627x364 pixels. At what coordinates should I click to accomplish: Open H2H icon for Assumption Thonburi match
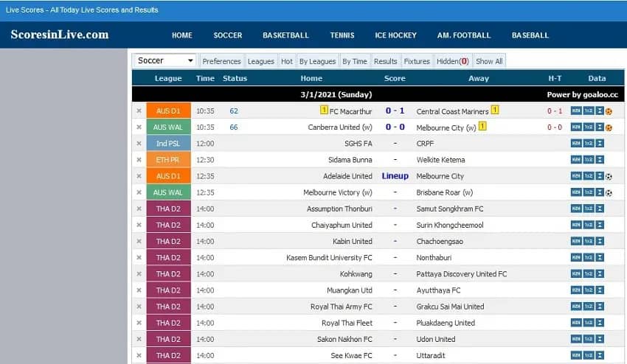point(576,209)
